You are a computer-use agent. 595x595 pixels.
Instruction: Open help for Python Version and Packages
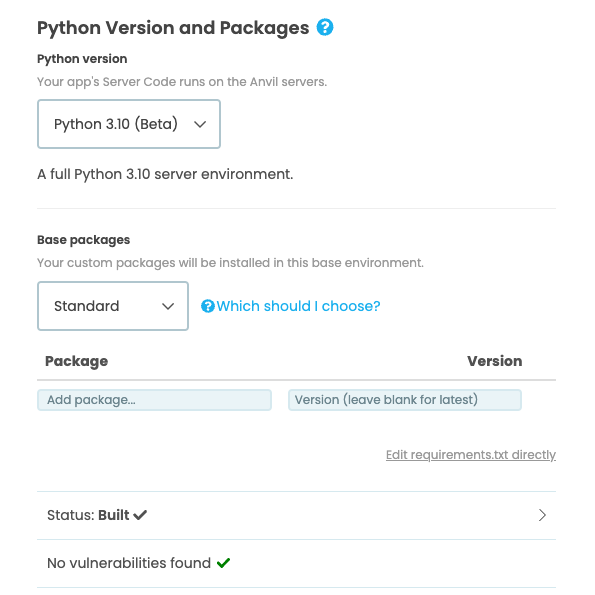click(x=325, y=27)
